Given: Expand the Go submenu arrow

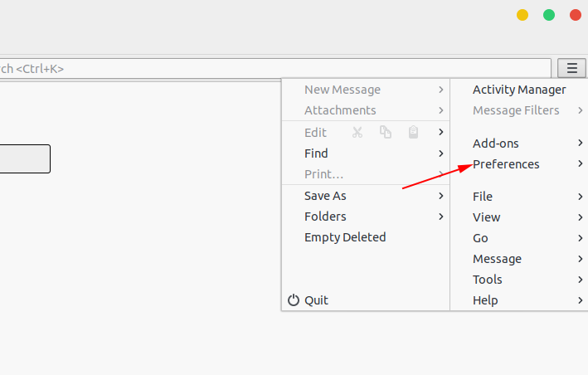Looking at the screenshot, I should [x=581, y=238].
